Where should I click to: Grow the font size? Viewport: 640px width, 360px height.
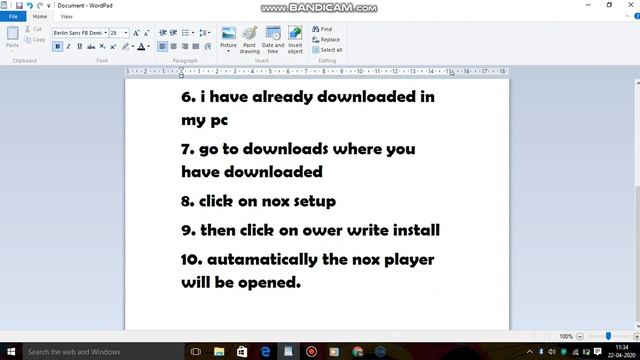click(x=136, y=33)
